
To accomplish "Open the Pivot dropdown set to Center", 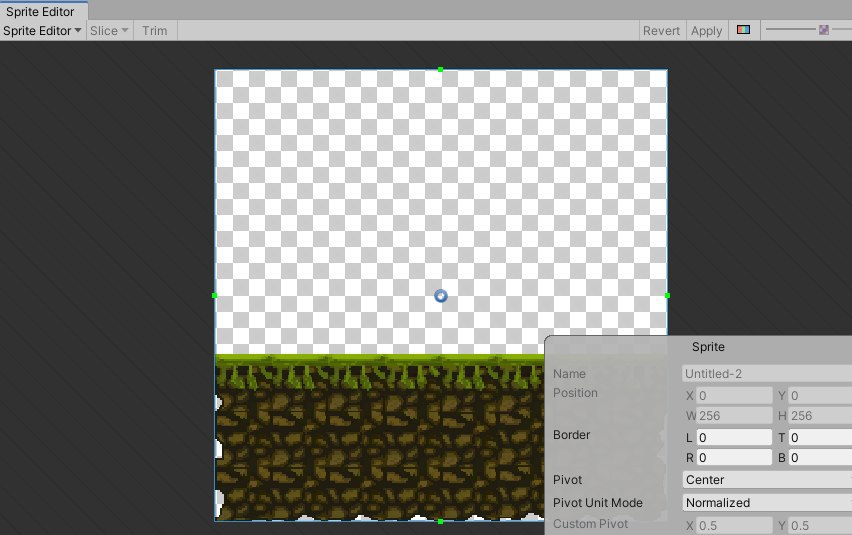I will click(x=767, y=480).
